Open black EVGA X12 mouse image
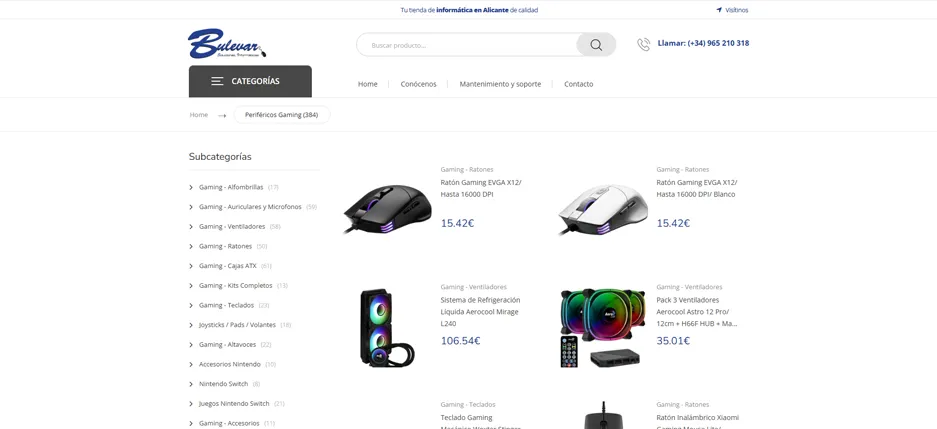 [x=387, y=209]
